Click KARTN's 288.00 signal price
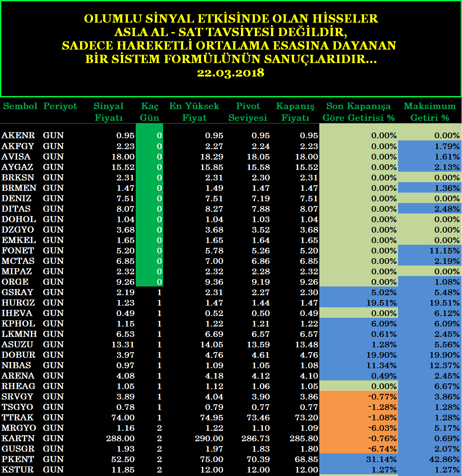 click(x=120, y=438)
